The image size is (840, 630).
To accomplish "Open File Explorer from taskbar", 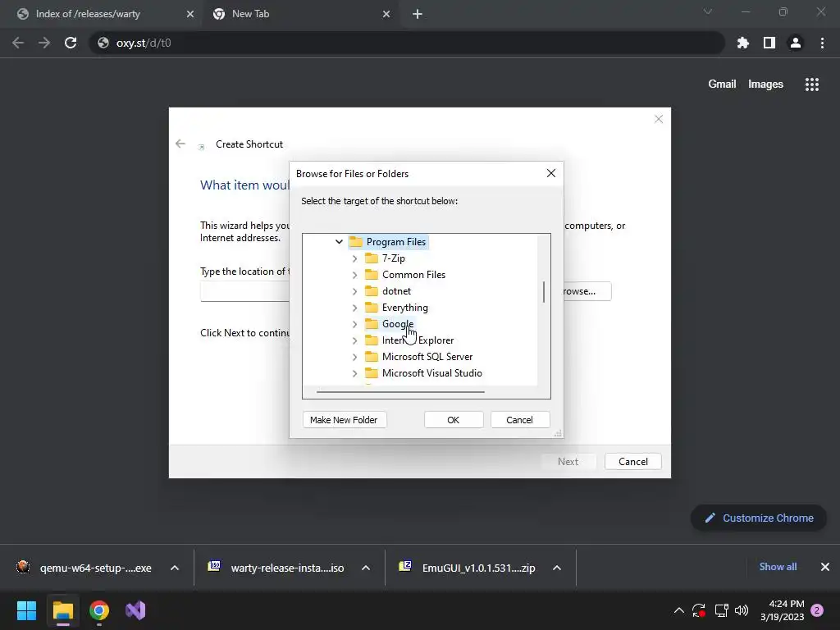I will (62, 610).
